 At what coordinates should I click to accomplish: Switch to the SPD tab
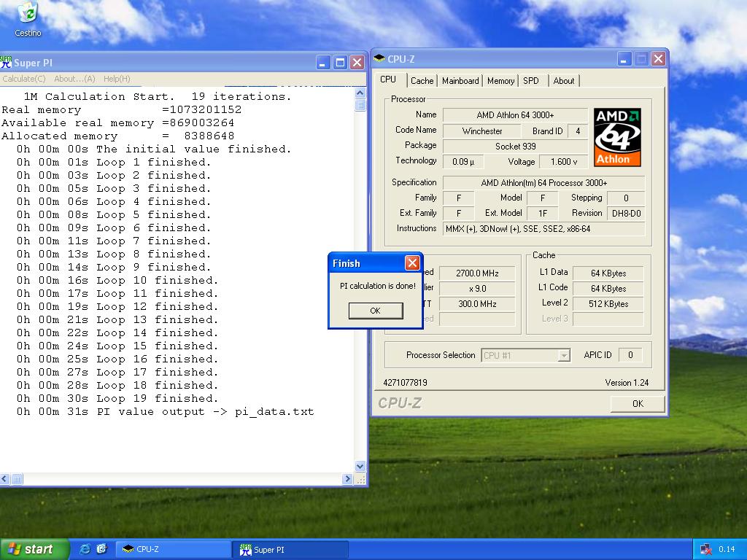click(531, 80)
